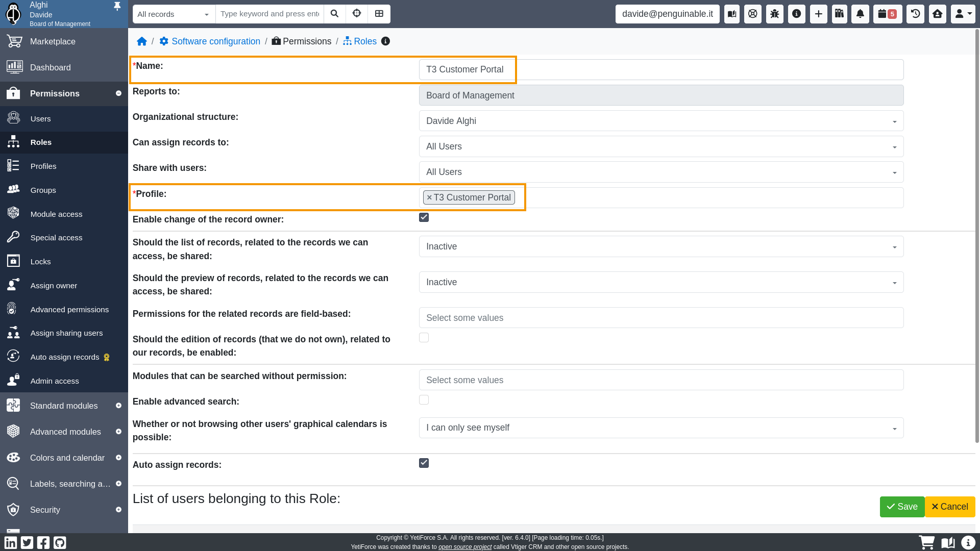This screenshot has height=551, width=980.
Task: Click the home breadcrumb icon
Action: [142, 41]
